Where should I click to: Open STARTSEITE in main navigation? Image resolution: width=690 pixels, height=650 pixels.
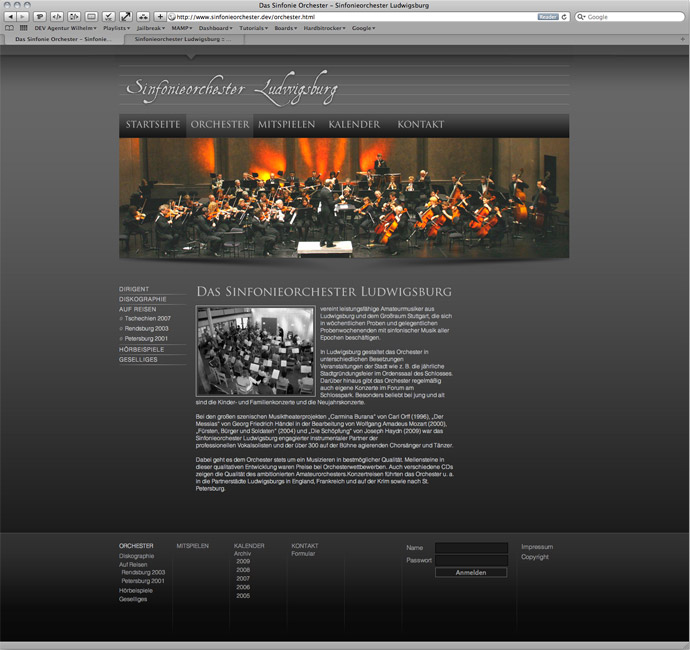click(153, 125)
